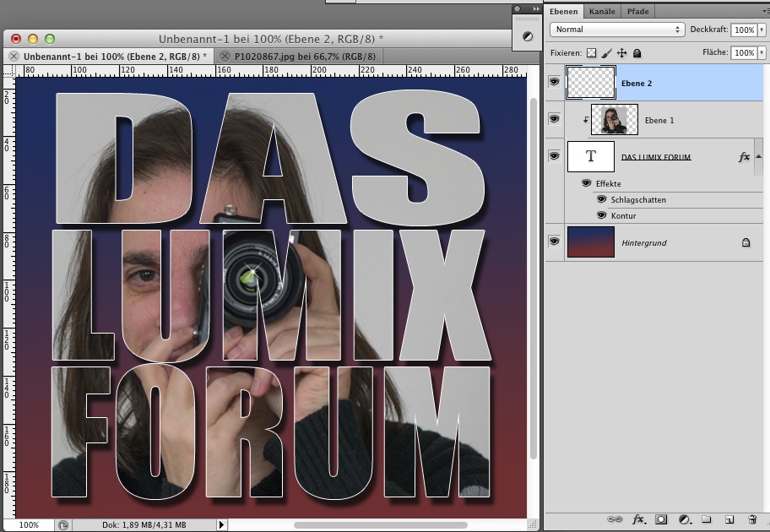Select the DAS LUMIX FORUM layer name

click(656, 157)
